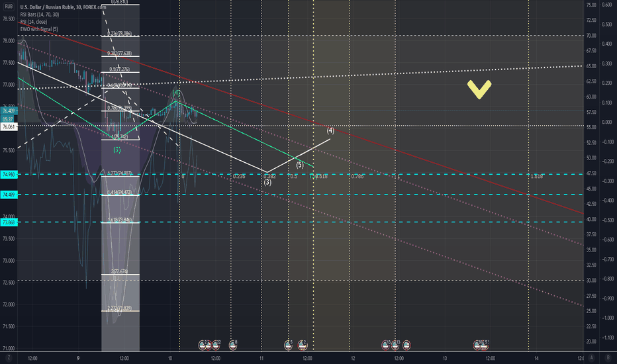
Task: Open the event marker labeled 5
Action: click(289, 345)
